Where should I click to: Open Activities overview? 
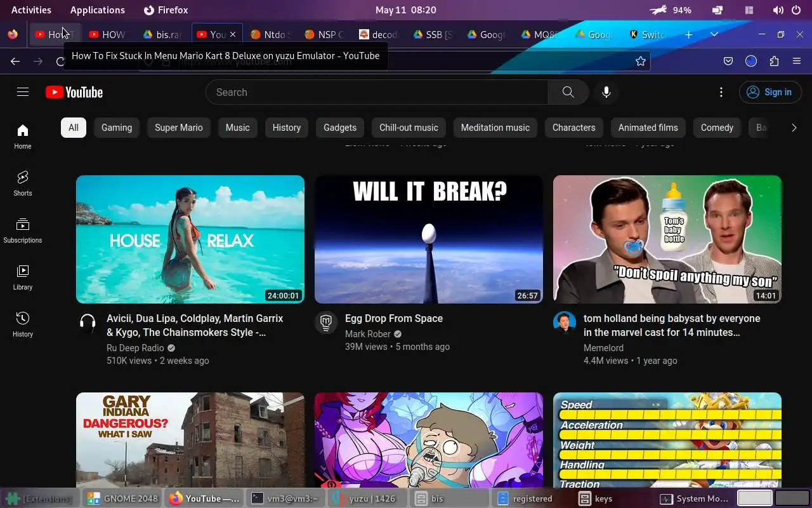(x=31, y=10)
